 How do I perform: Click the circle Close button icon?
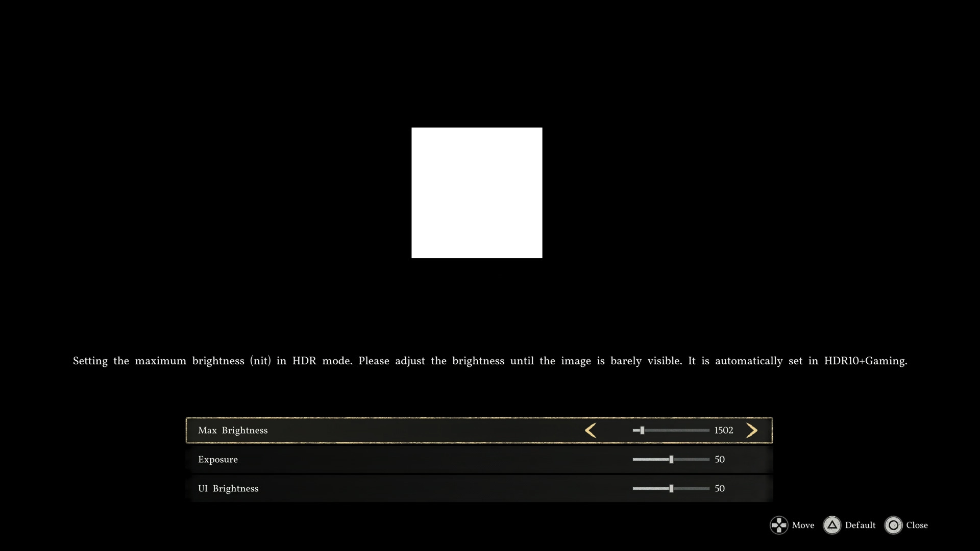(893, 525)
